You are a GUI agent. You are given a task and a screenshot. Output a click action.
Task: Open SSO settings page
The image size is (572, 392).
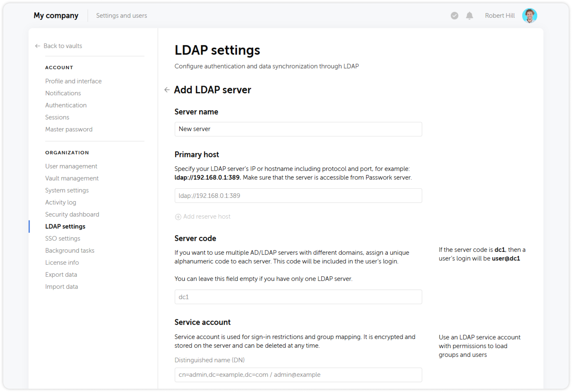point(63,239)
